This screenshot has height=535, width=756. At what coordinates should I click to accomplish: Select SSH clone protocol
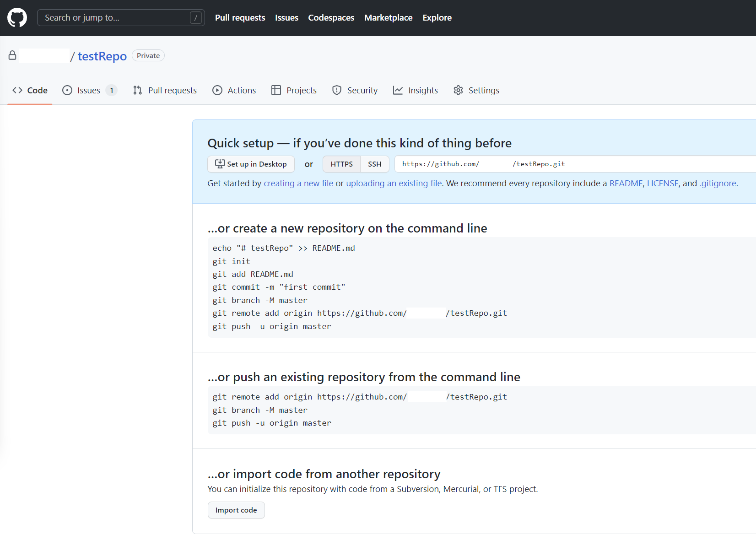tap(375, 164)
